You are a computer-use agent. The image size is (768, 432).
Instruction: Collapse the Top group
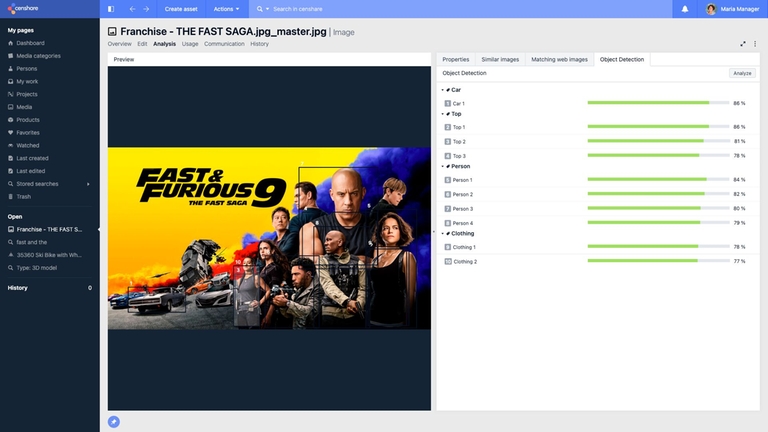click(x=442, y=114)
